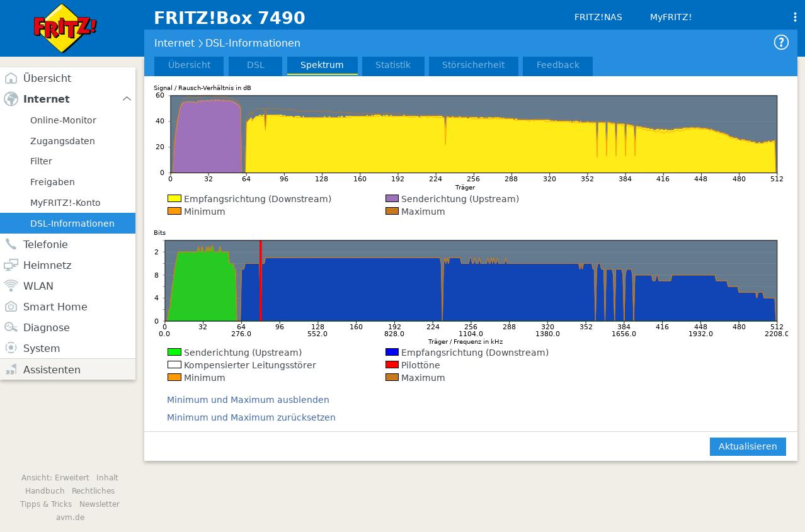Open the help question mark icon
The image size is (805, 532).
[x=781, y=43]
